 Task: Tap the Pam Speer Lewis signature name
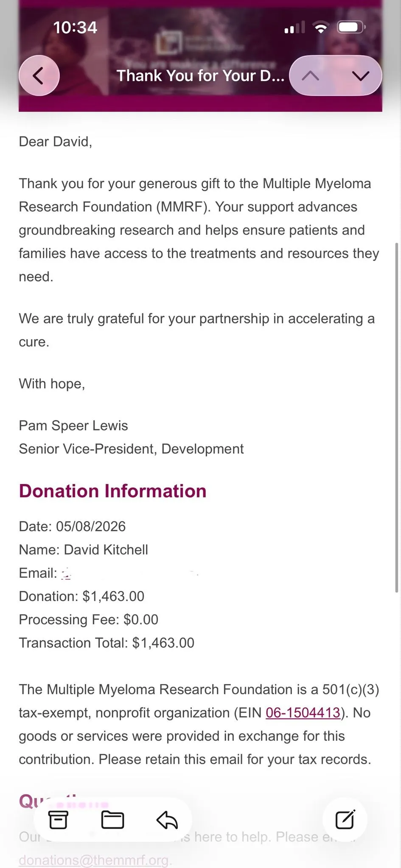(73, 426)
